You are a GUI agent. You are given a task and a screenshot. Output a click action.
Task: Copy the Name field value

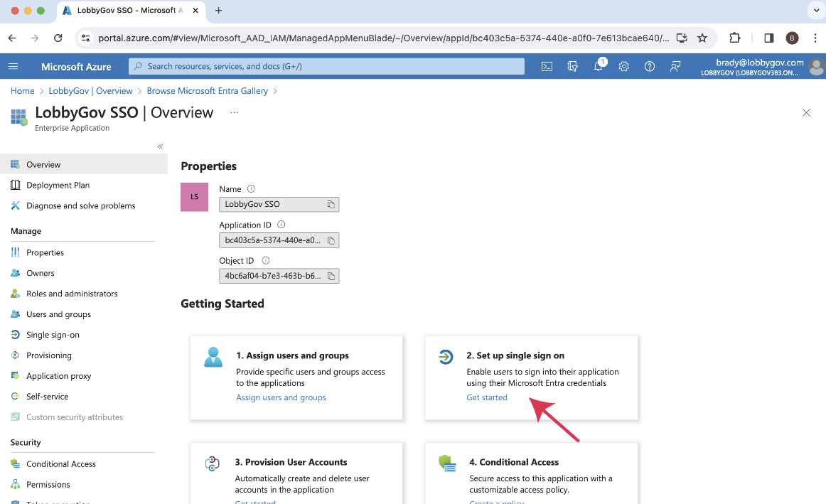coord(331,204)
